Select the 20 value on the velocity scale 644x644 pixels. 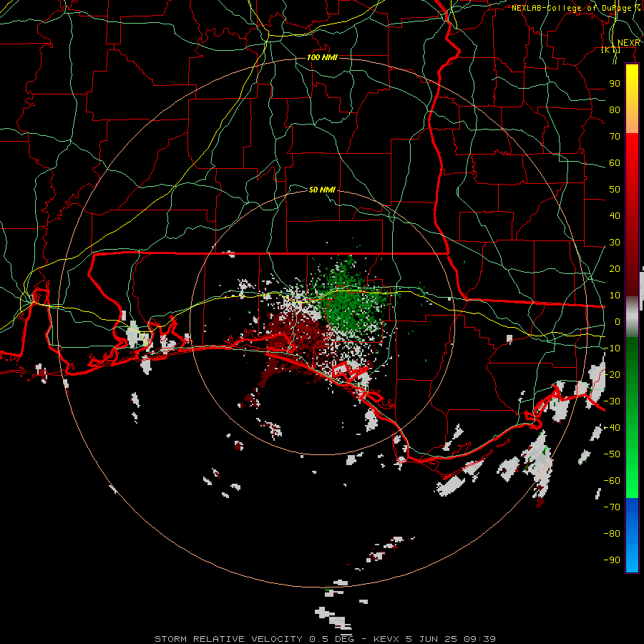[615, 268]
